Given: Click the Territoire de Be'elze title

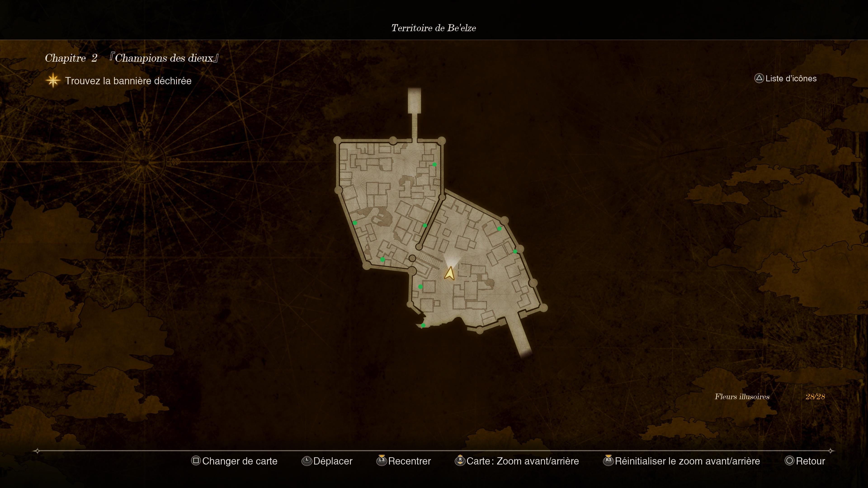Looking at the screenshot, I should 434,28.
